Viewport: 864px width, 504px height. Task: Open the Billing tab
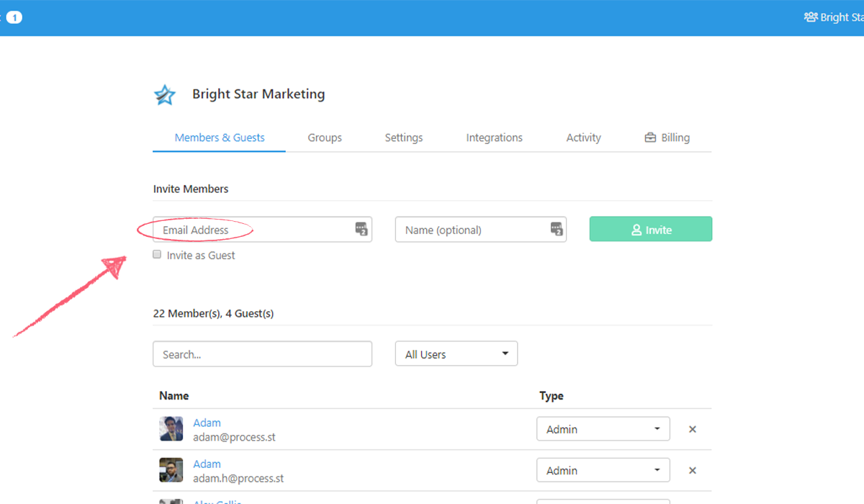(667, 138)
